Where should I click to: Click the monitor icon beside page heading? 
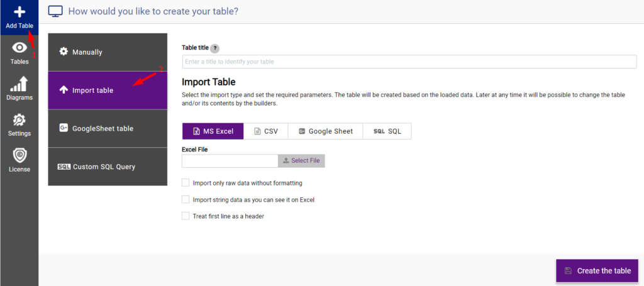tap(55, 11)
